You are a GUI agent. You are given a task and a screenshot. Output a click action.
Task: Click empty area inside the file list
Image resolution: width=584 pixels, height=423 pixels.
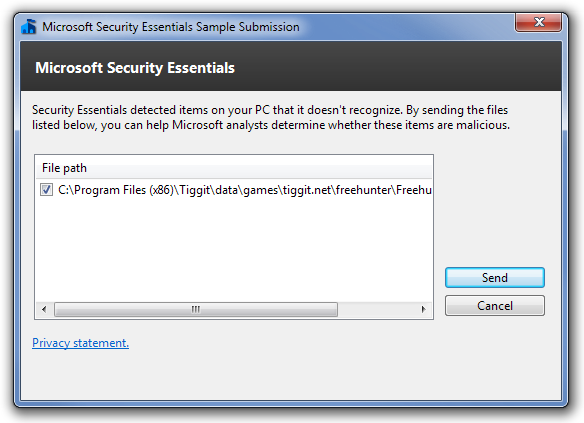pyautogui.click(x=234, y=249)
